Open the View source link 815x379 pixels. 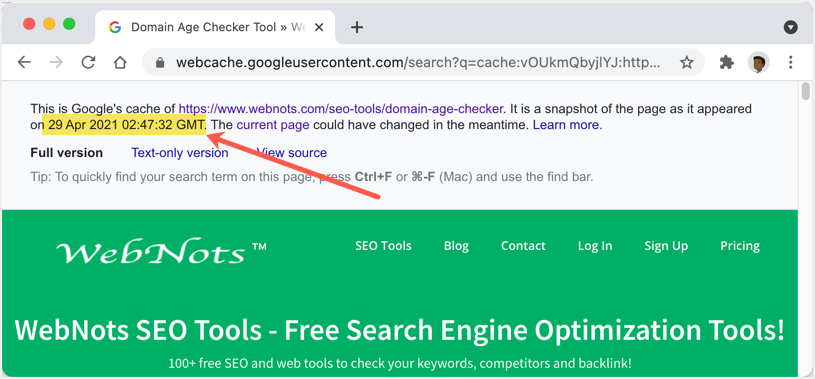point(292,153)
